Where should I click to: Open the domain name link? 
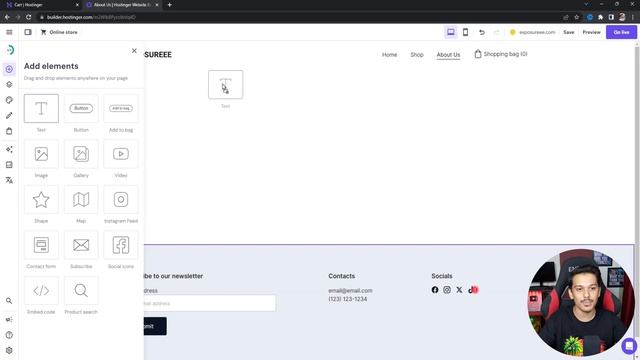537,32
